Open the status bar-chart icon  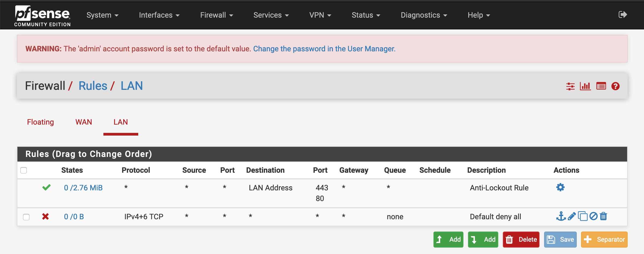[585, 86]
